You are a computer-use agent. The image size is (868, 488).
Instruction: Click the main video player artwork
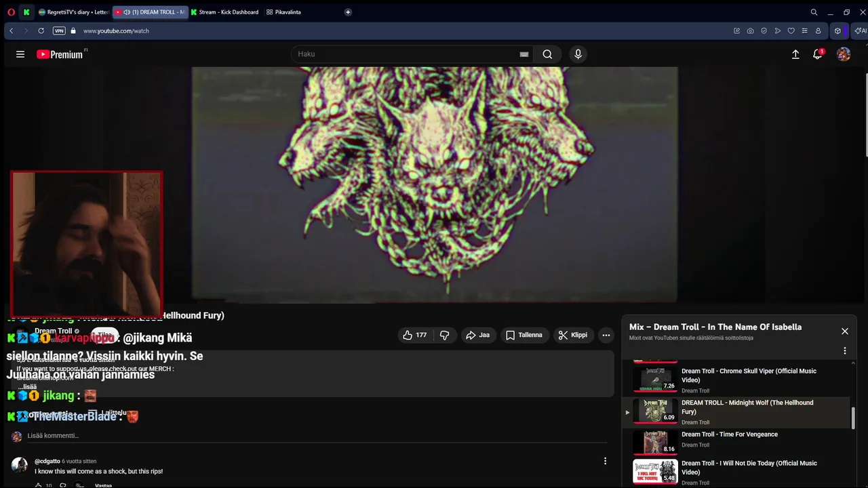pyautogui.click(x=435, y=184)
